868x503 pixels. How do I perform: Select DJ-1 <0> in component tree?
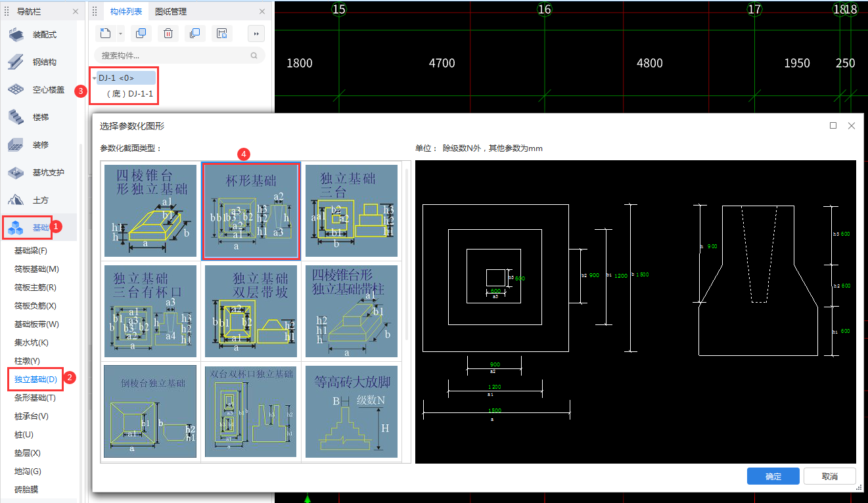click(127, 78)
